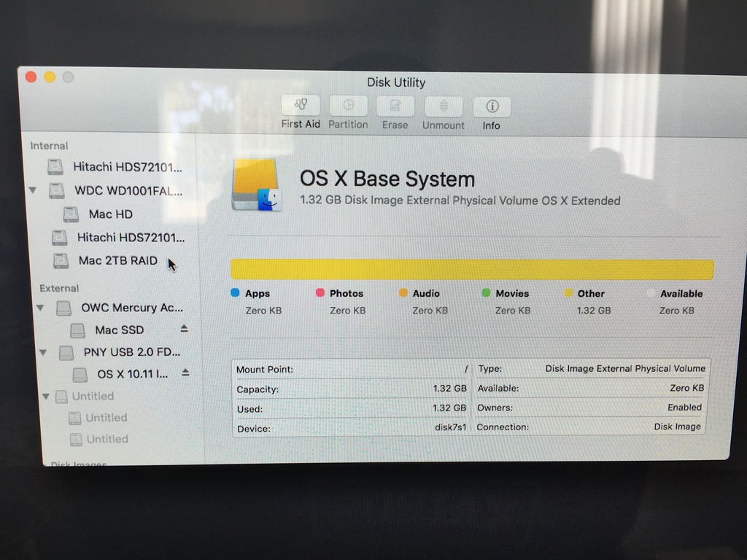
Task: Collapse the PNY USB 2.0 FD tree
Action: [43, 352]
